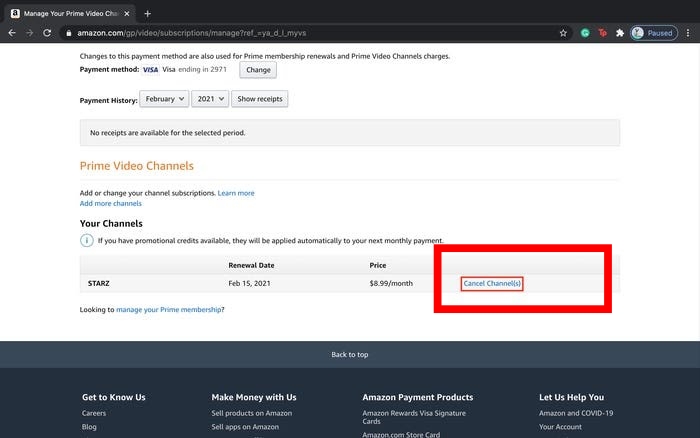Click the Change payment method button
The image size is (700, 438).
point(258,70)
